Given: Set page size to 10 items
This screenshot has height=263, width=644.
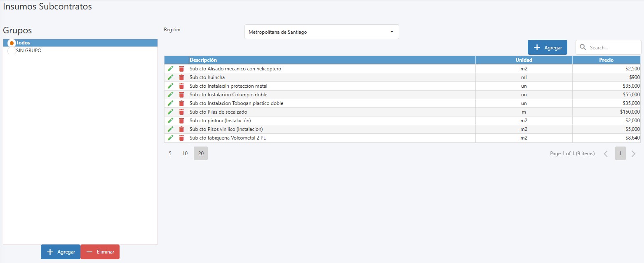Looking at the screenshot, I should coord(185,154).
